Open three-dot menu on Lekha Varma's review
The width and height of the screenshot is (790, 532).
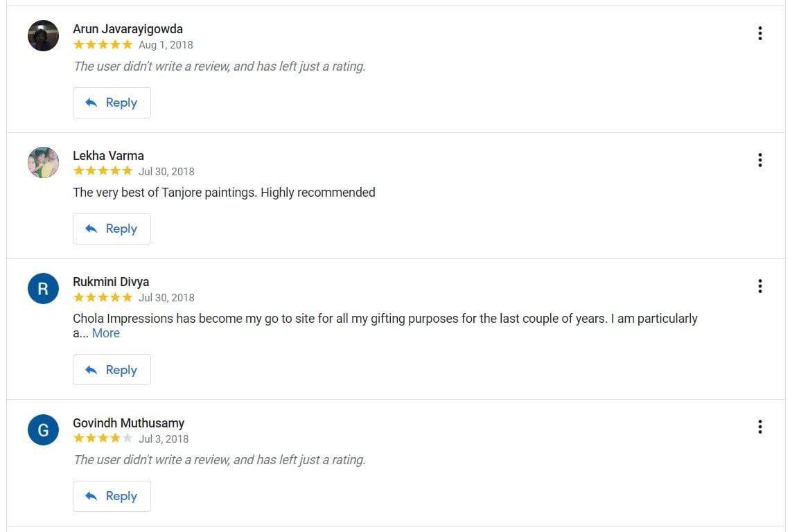(x=760, y=160)
